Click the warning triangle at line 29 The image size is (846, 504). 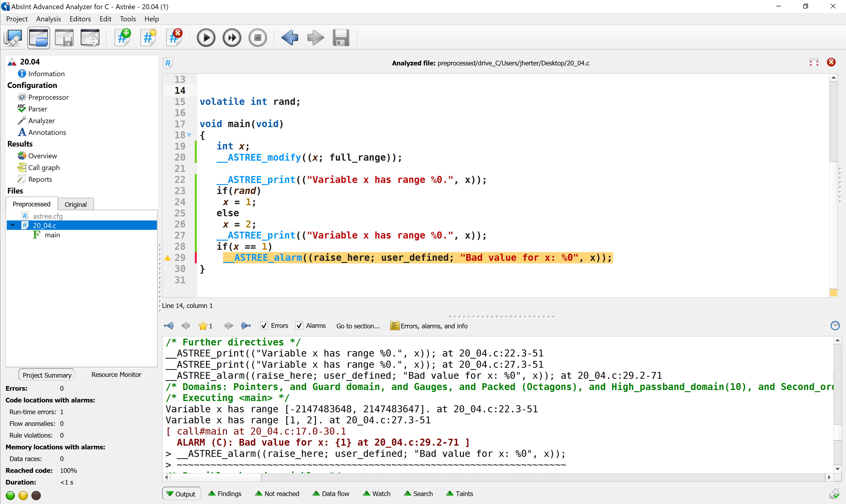pyautogui.click(x=167, y=258)
